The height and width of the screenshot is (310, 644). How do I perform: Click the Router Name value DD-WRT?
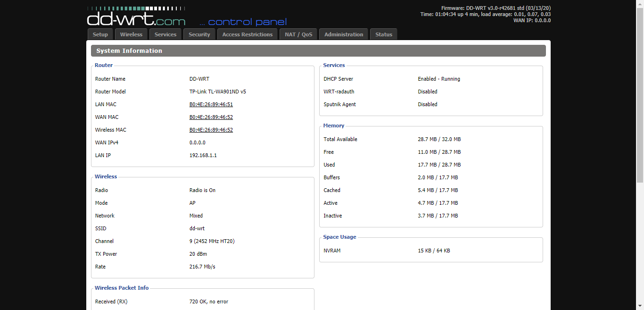[x=199, y=79]
